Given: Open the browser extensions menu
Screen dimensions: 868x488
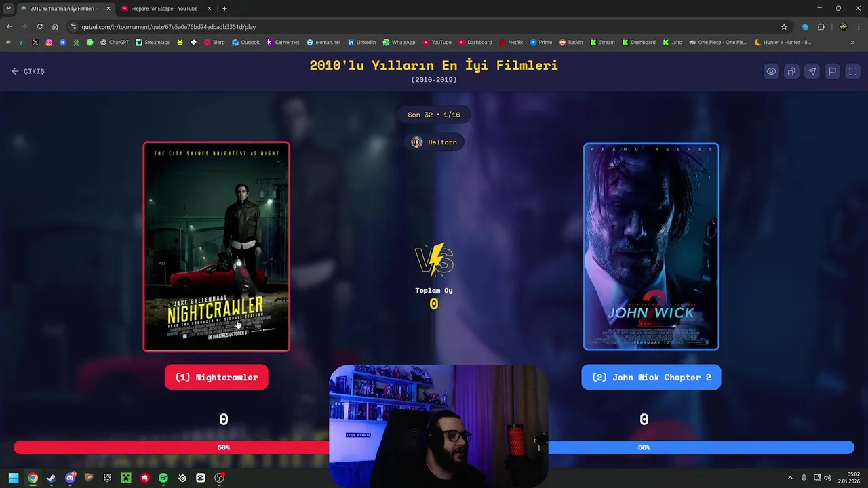Looking at the screenshot, I should (x=821, y=27).
